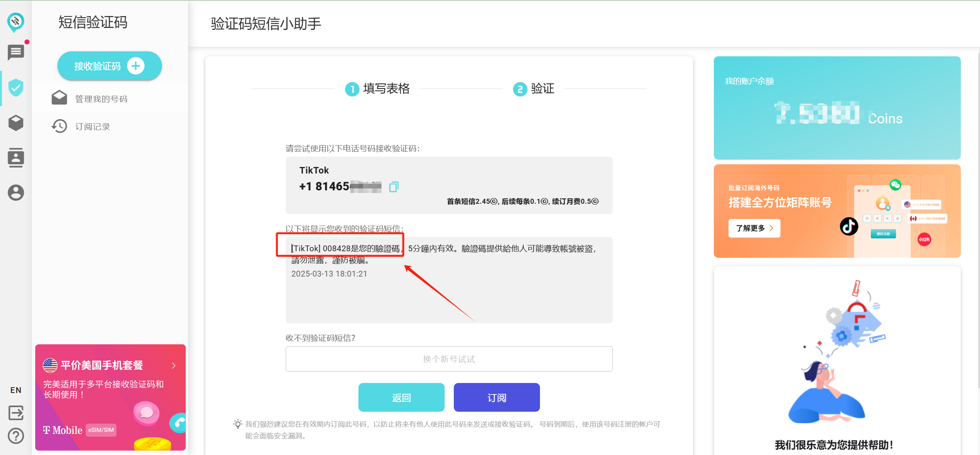
Task: Copy the phone number with copy icon
Action: click(394, 187)
